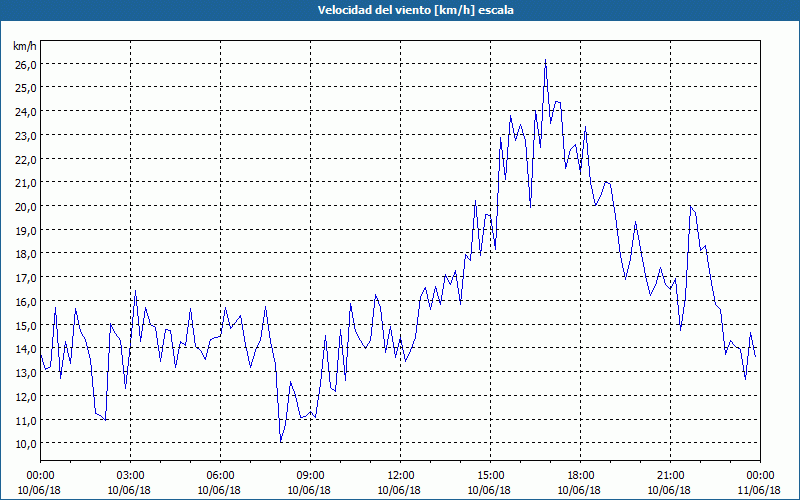The image size is (800, 500).
Task: Pick the 15,0 y-axis tick label
Action: coord(24,326)
